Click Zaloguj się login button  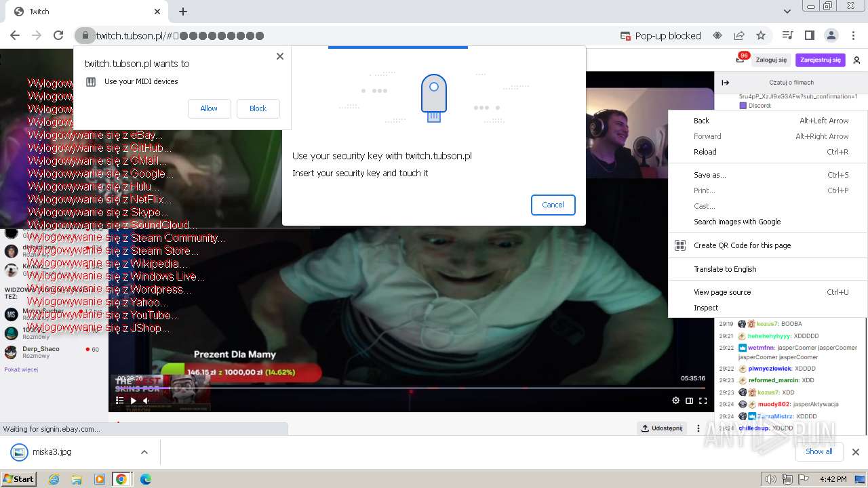[772, 60]
